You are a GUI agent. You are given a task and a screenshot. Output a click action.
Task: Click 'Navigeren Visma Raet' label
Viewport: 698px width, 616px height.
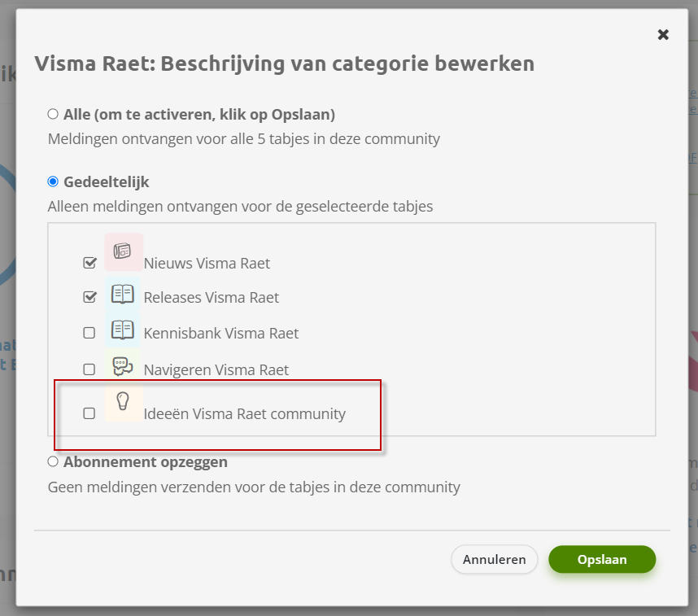tap(216, 369)
